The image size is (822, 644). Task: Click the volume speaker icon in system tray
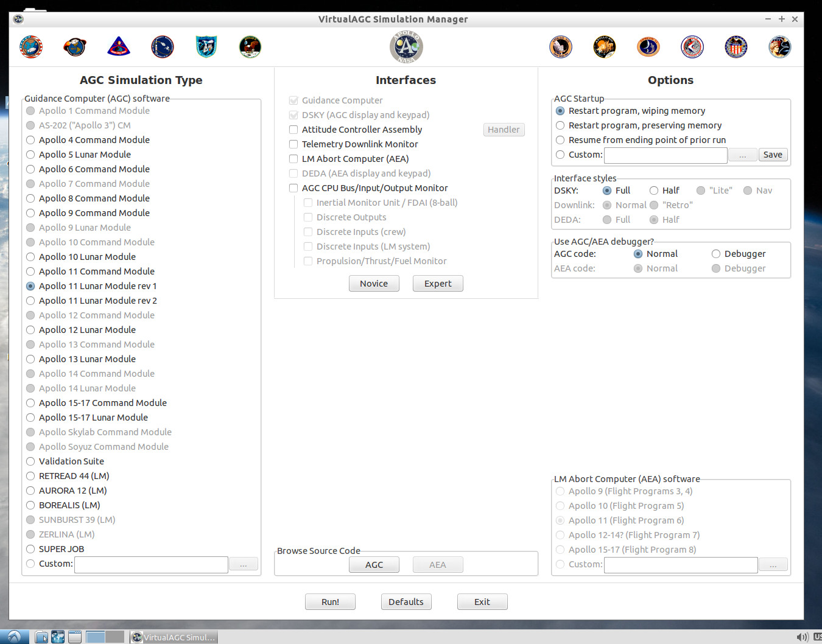point(802,637)
